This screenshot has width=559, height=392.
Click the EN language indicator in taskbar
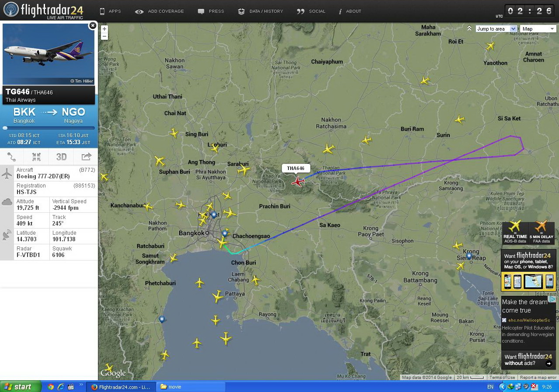(x=490, y=387)
